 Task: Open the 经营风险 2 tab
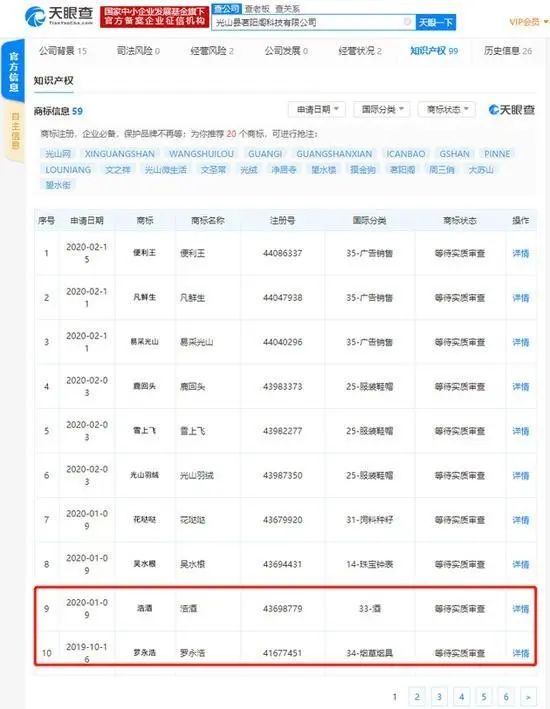click(x=212, y=51)
